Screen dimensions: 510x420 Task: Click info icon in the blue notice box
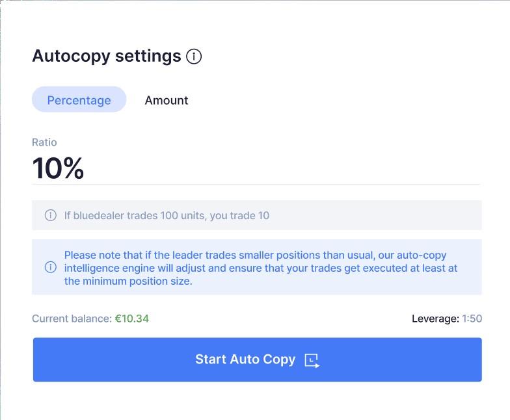[x=50, y=267]
